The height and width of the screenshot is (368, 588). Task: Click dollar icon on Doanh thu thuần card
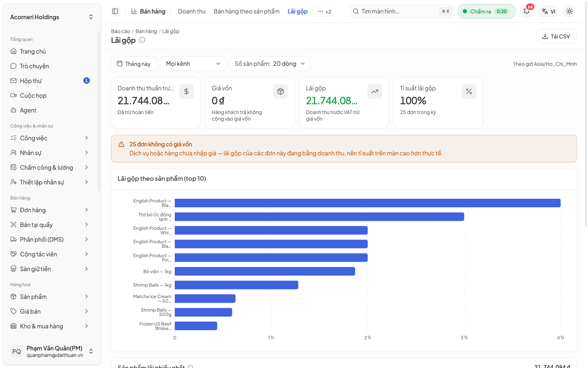click(x=186, y=92)
